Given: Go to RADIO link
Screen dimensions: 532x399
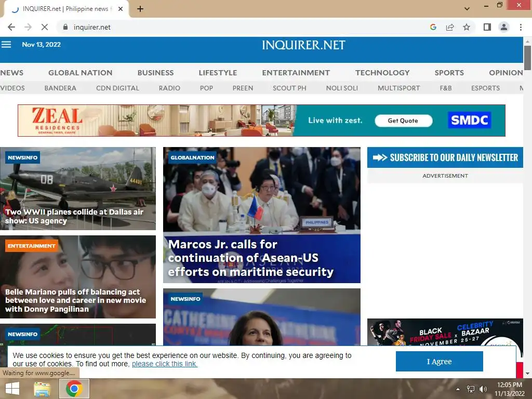Looking at the screenshot, I should coord(169,88).
